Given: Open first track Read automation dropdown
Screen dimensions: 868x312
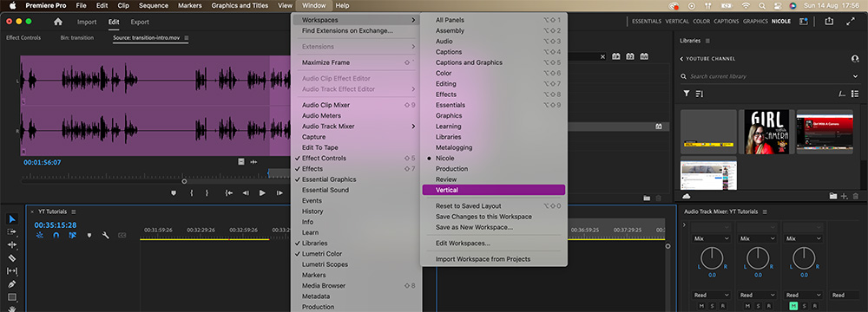Looking at the screenshot, I should [712, 295].
